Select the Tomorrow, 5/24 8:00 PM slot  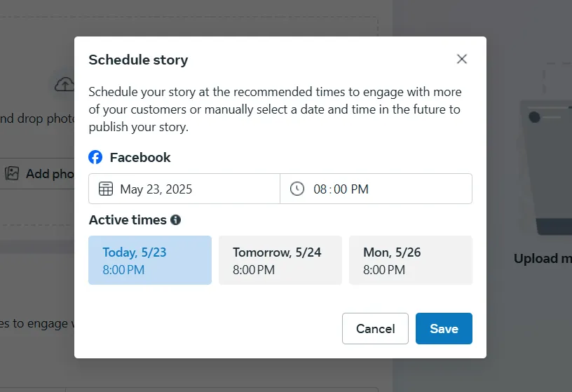click(280, 260)
